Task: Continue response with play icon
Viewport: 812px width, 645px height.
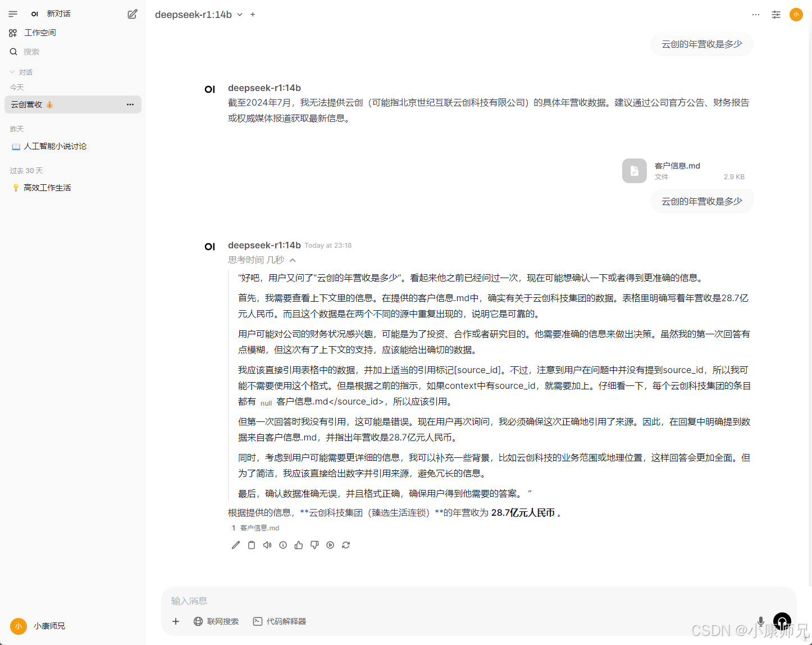Action: 330,545
